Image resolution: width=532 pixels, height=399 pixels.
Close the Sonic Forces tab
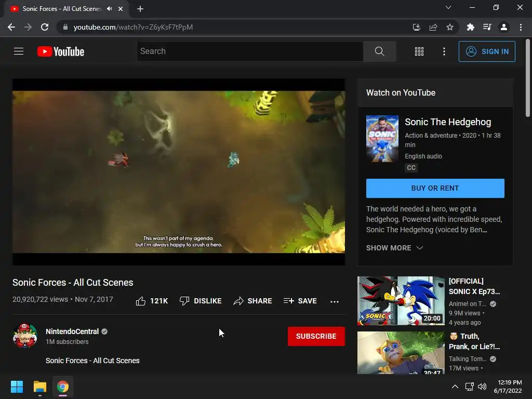[x=121, y=9]
